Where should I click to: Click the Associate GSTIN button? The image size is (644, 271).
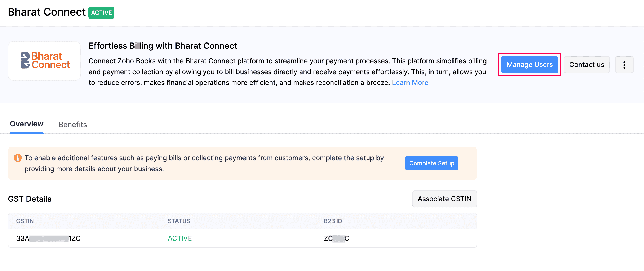444,199
